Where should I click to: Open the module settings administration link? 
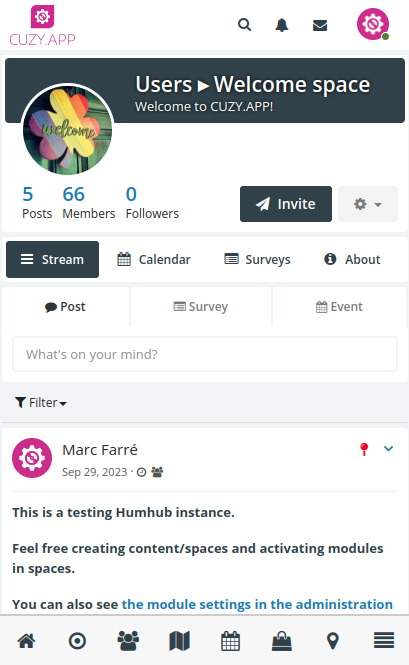click(x=257, y=604)
